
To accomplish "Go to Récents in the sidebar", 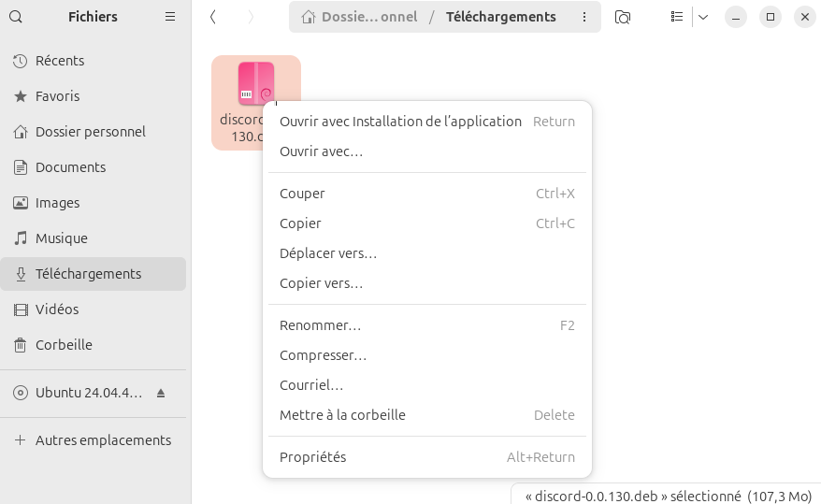I will coord(60,61).
